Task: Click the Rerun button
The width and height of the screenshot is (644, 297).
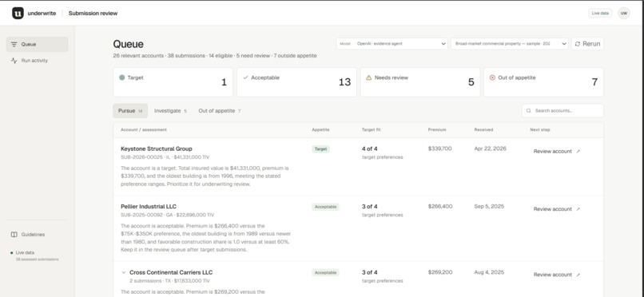Action: (x=587, y=43)
